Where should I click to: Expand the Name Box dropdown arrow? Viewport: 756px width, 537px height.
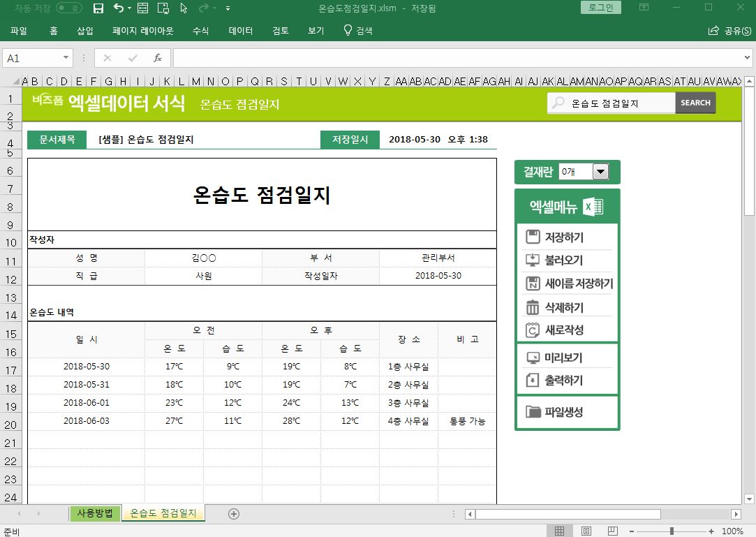pos(66,58)
